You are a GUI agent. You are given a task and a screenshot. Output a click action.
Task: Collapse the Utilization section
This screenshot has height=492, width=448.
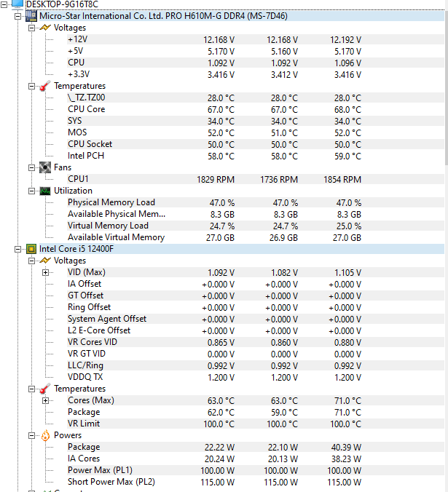[32, 191]
